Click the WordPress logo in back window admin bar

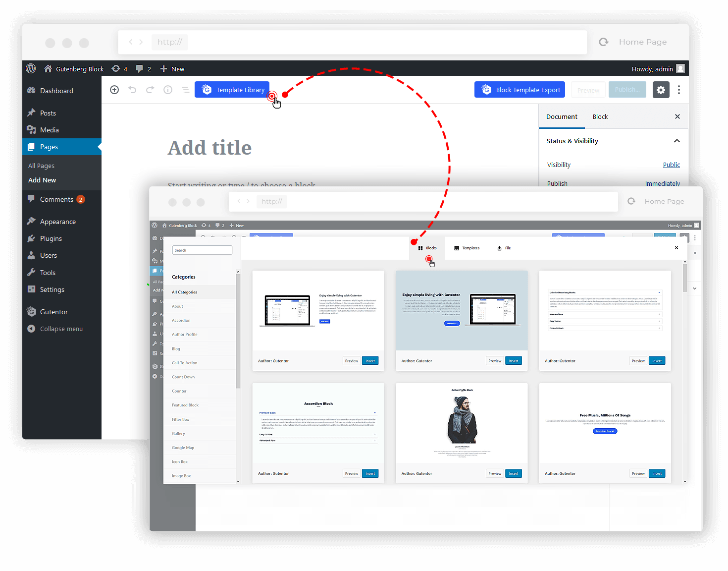click(31, 68)
